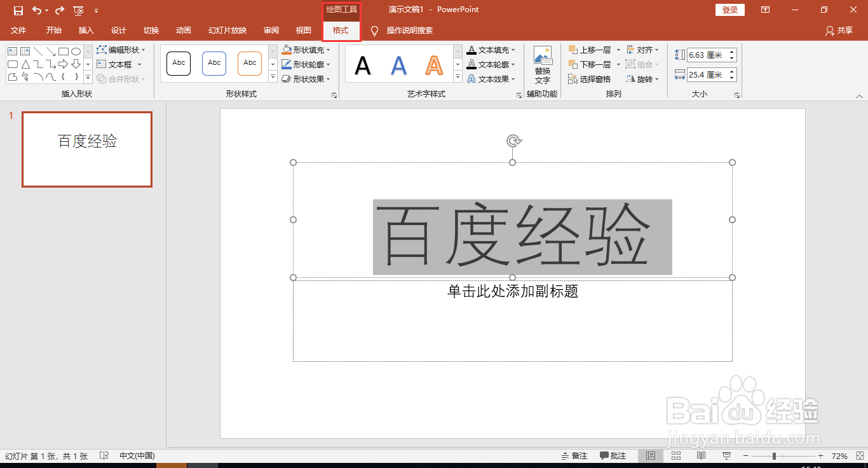The height and width of the screenshot is (468, 868).
Task: Open the Size group dialog launcher
Action: (x=737, y=95)
